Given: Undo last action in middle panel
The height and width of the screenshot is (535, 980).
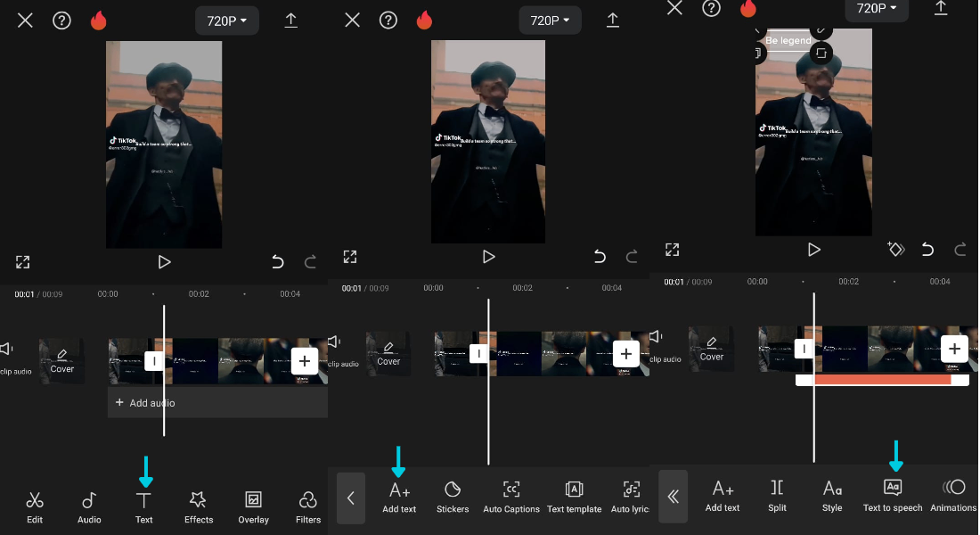Looking at the screenshot, I should point(600,257).
